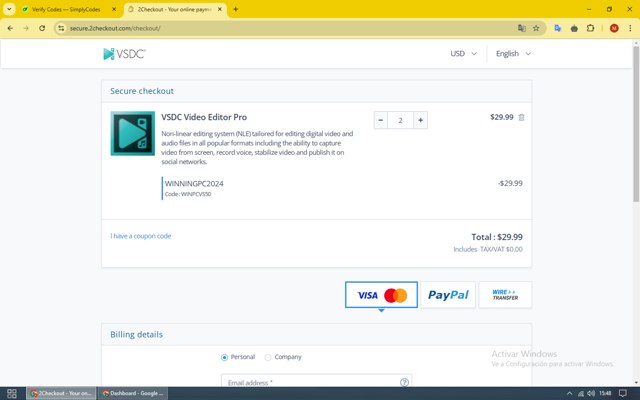The width and height of the screenshot is (640, 400).
Task: Click the email field help question icon
Action: point(404,382)
